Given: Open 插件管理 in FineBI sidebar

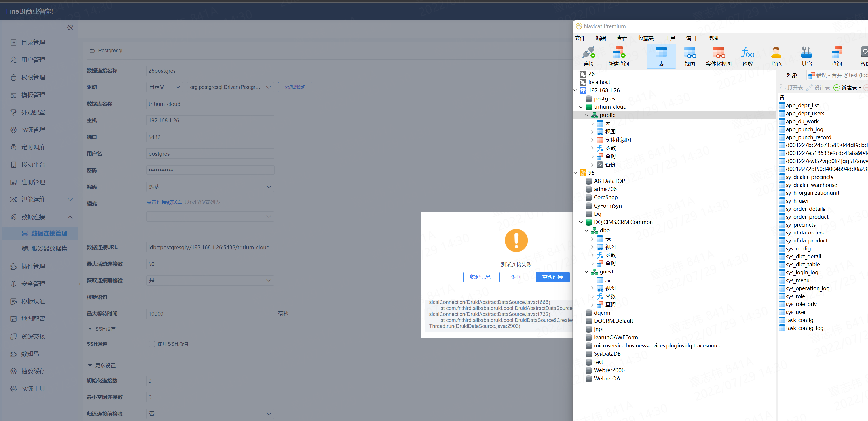Looking at the screenshot, I should point(33,267).
